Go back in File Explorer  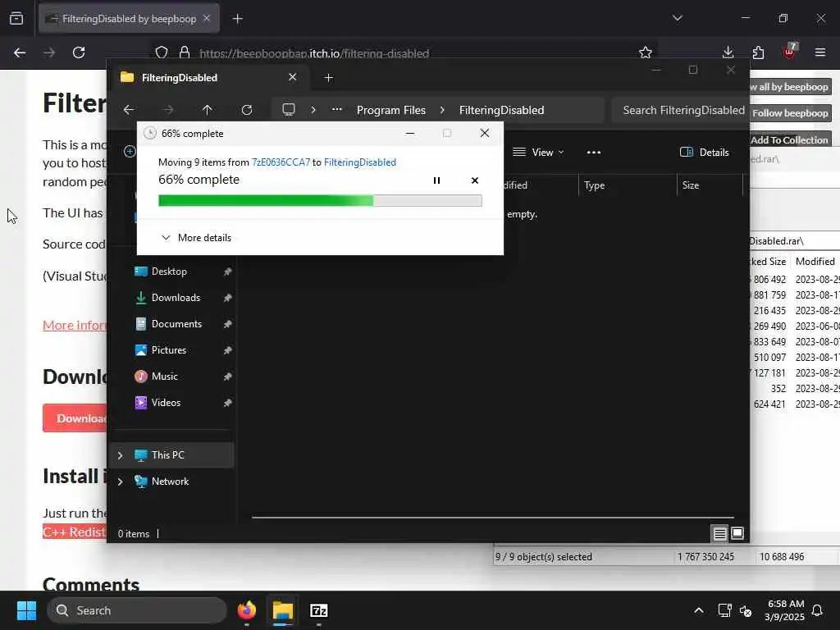(129, 110)
